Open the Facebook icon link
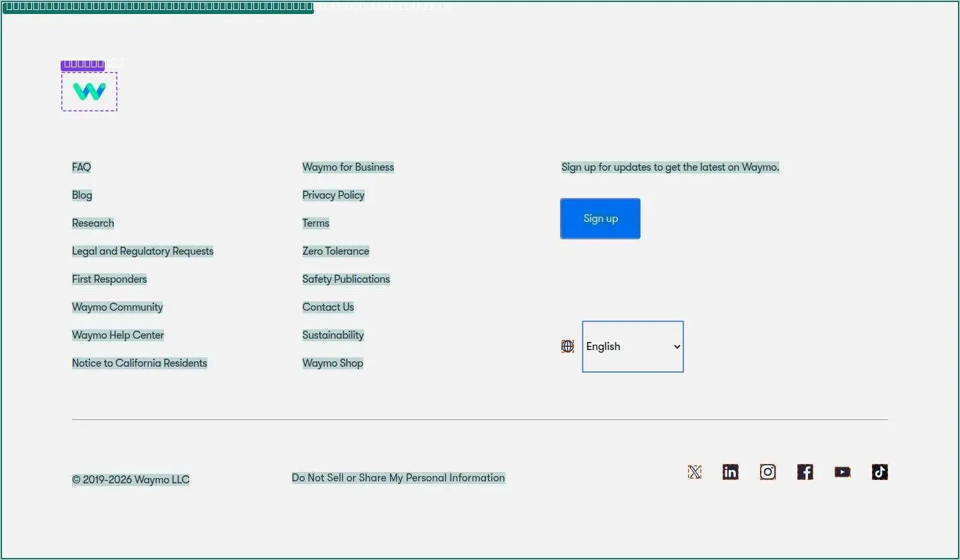This screenshot has width=960, height=560. [x=805, y=472]
